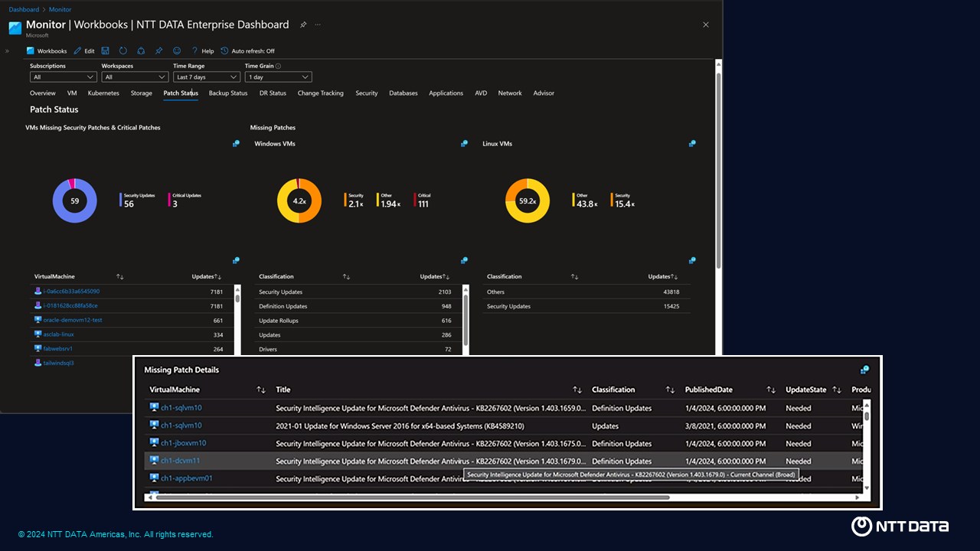The height and width of the screenshot is (551, 980).
Task: Expand the left navigation chevron
Action: (x=7, y=51)
